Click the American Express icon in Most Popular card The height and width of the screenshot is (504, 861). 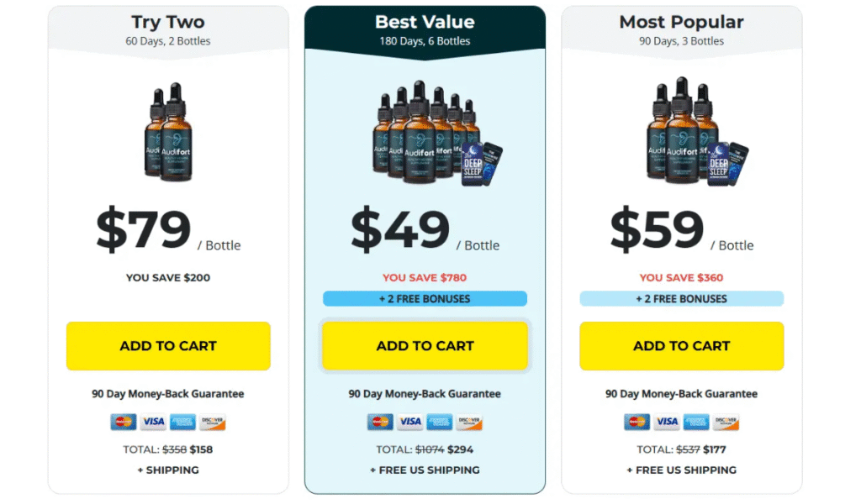(695, 422)
